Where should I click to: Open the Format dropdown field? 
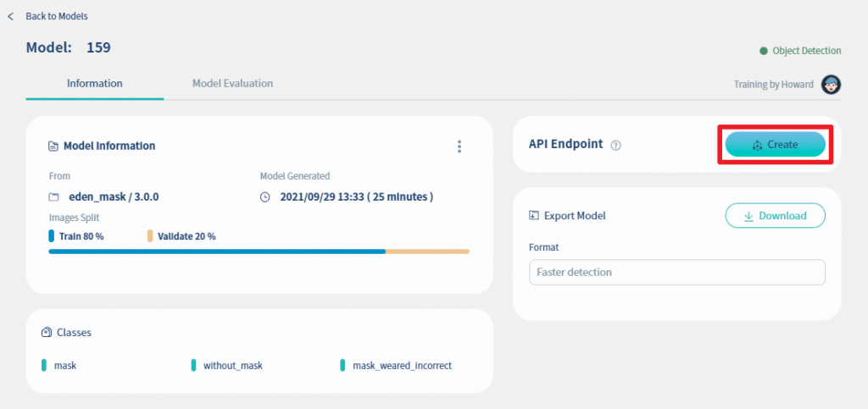pyautogui.click(x=677, y=273)
